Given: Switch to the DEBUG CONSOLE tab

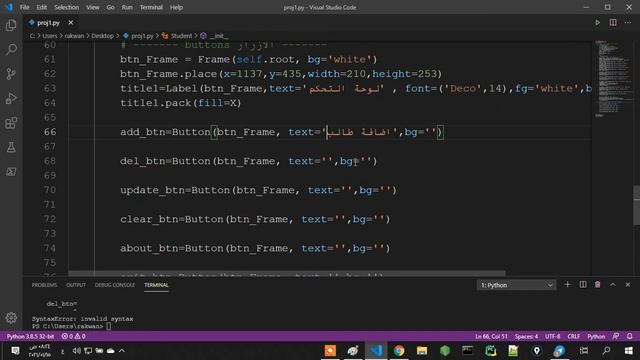Looking at the screenshot, I should point(115,285).
